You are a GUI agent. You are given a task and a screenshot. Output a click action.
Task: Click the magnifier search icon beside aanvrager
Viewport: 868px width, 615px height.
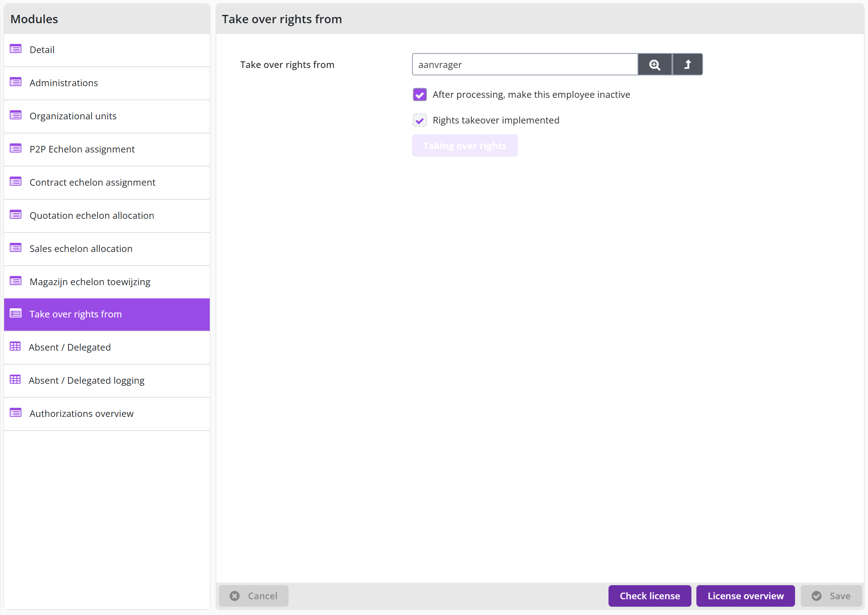655,65
